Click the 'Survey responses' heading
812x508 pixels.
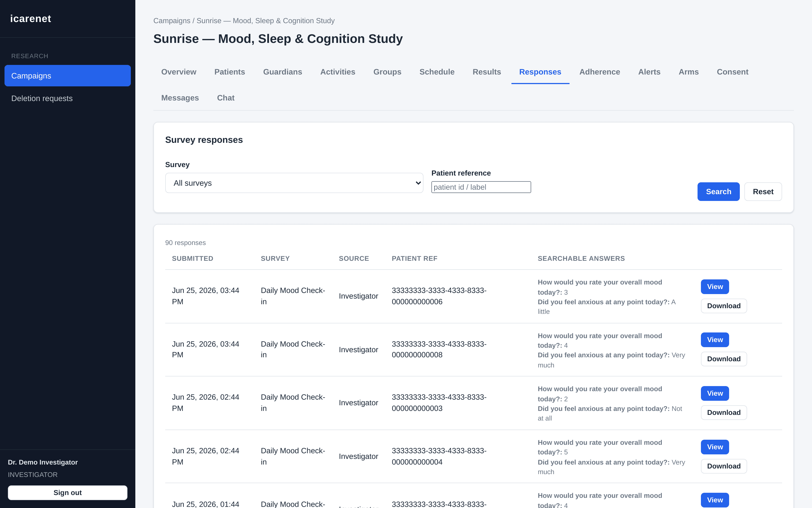tap(204, 140)
